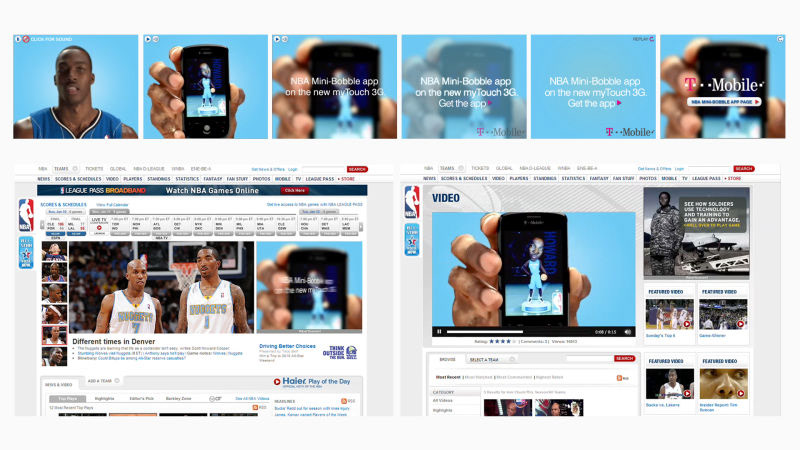Open Tickets in left page top bar
This screenshot has height=450, width=800.
94,169
